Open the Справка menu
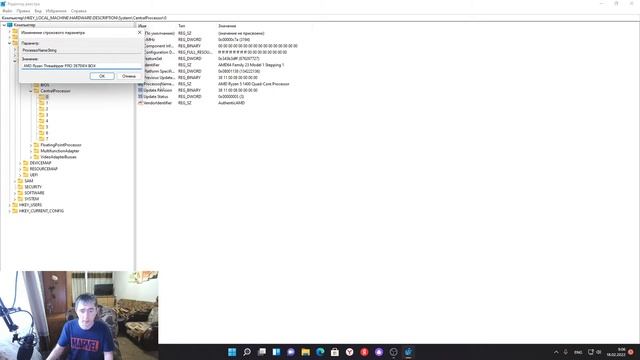 click(78, 11)
